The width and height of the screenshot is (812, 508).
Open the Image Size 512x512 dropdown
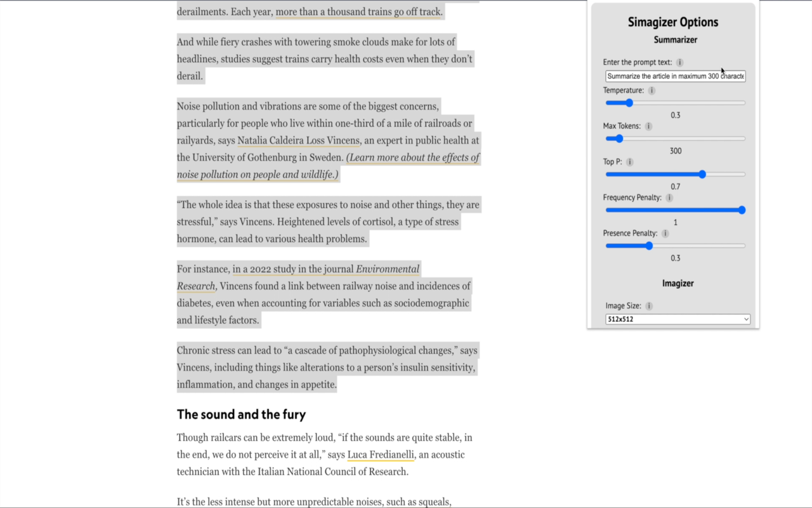(678, 319)
